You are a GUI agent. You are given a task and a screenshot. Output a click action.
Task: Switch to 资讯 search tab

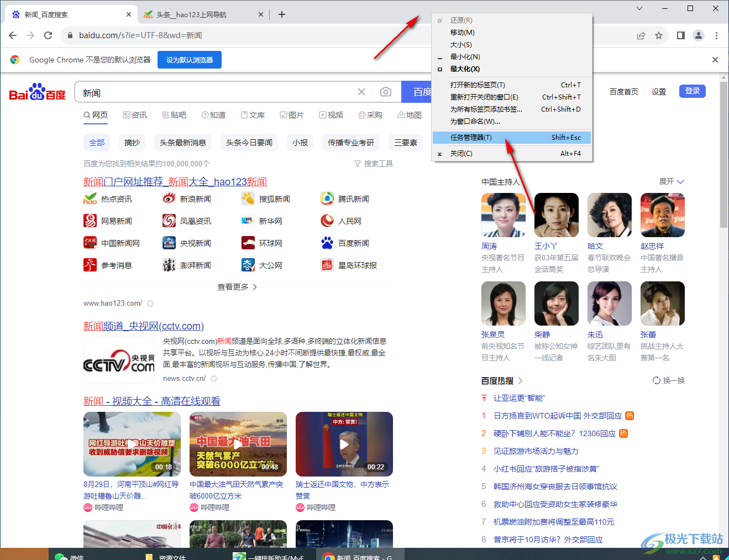135,115
